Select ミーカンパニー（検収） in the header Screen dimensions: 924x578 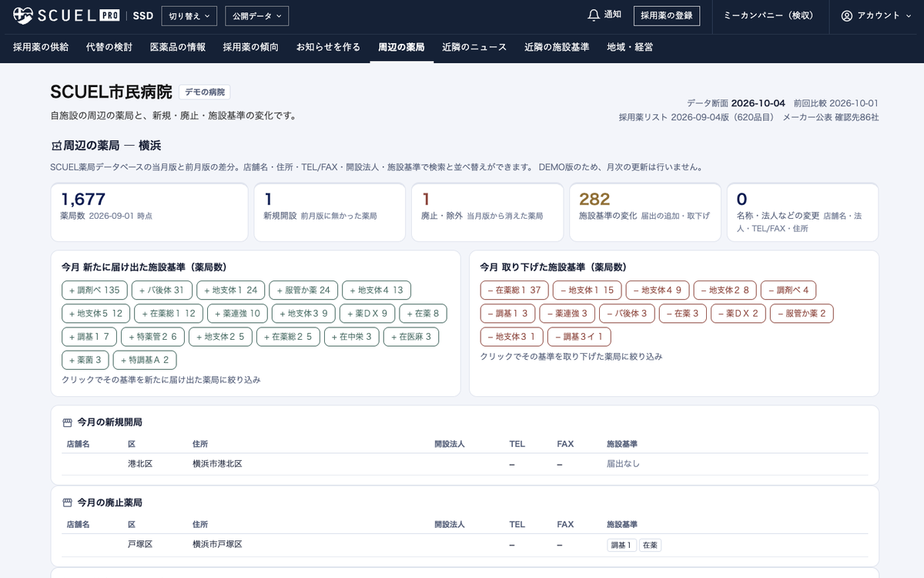[768, 15]
